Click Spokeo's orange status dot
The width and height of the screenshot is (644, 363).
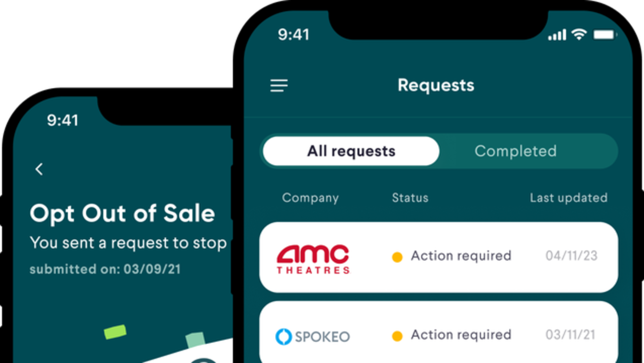pyautogui.click(x=397, y=336)
